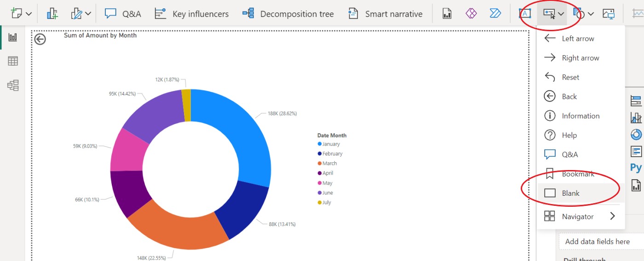Viewport: 644px width, 261px height.
Task: Click the Buttons insert icon
Action: [549, 14]
